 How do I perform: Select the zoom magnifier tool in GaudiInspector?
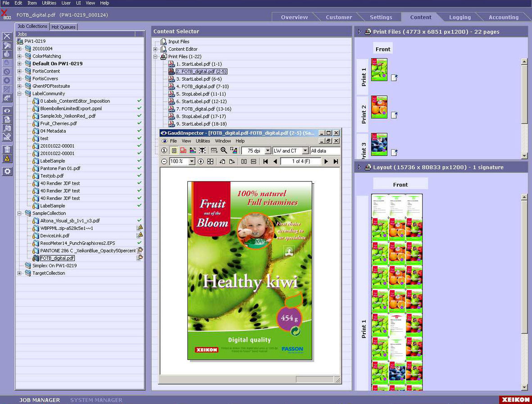point(223,151)
